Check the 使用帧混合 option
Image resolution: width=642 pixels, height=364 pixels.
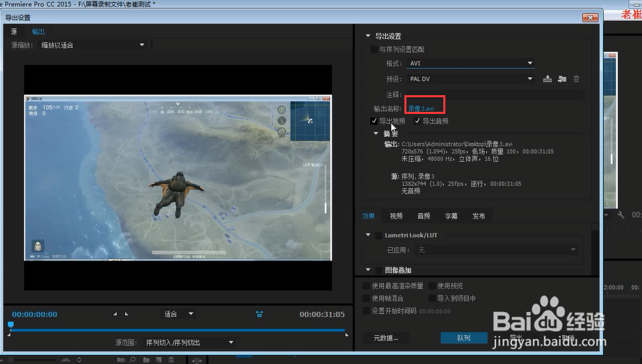pyautogui.click(x=366, y=298)
